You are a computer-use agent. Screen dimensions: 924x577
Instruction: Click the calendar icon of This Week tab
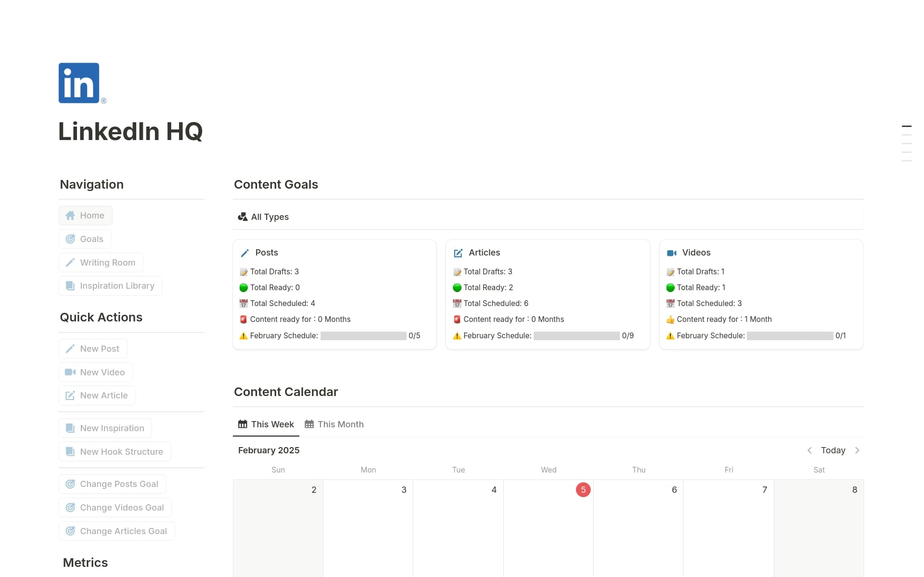click(243, 424)
